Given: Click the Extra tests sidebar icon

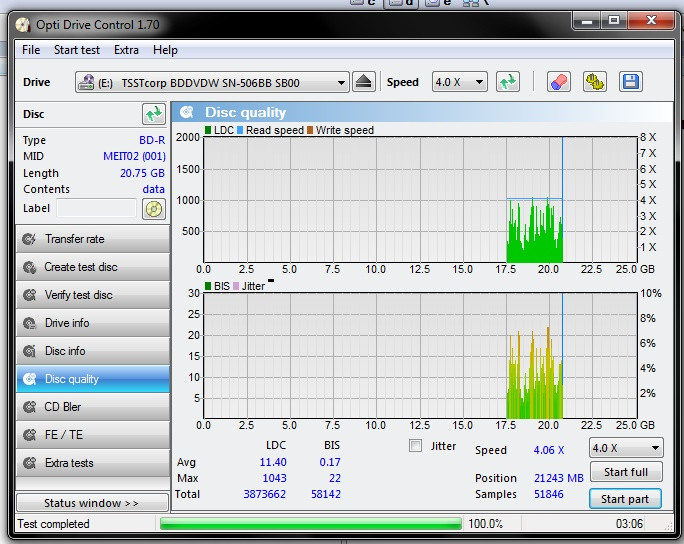Looking at the screenshot, I should (x=29, y=463).
